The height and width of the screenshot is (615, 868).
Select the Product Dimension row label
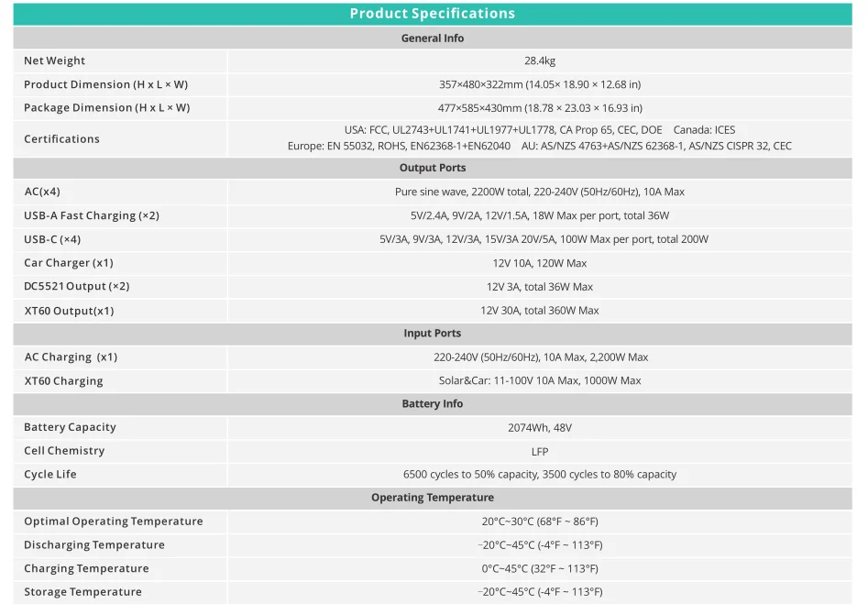tap(105, 84)
